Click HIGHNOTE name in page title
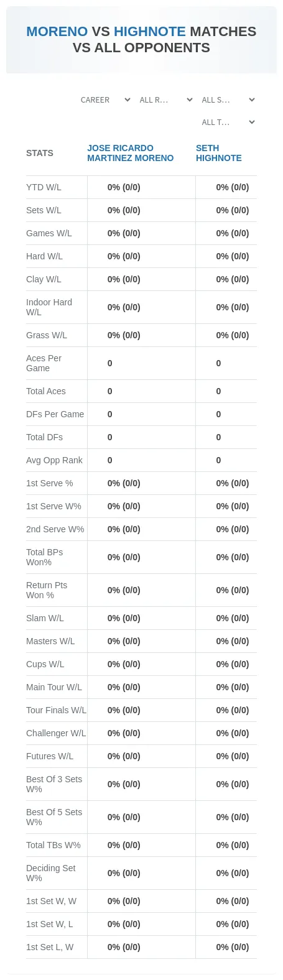This screenshot has height=980, width=283. 150,32
